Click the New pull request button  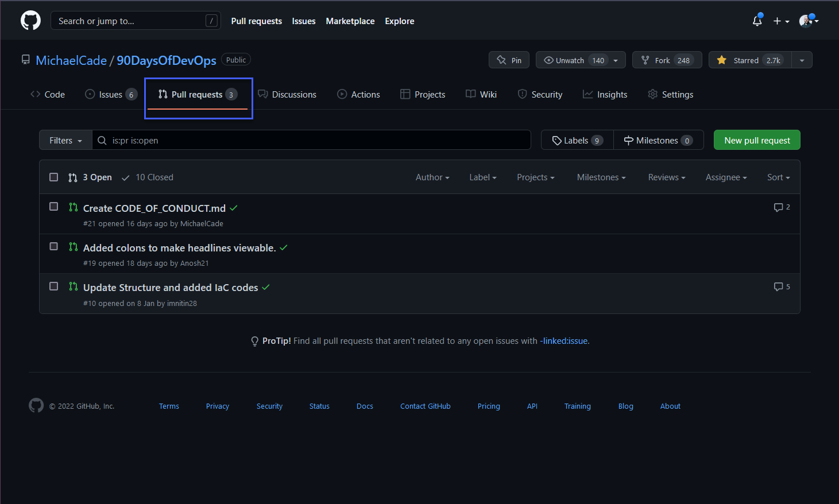(756, 139)
